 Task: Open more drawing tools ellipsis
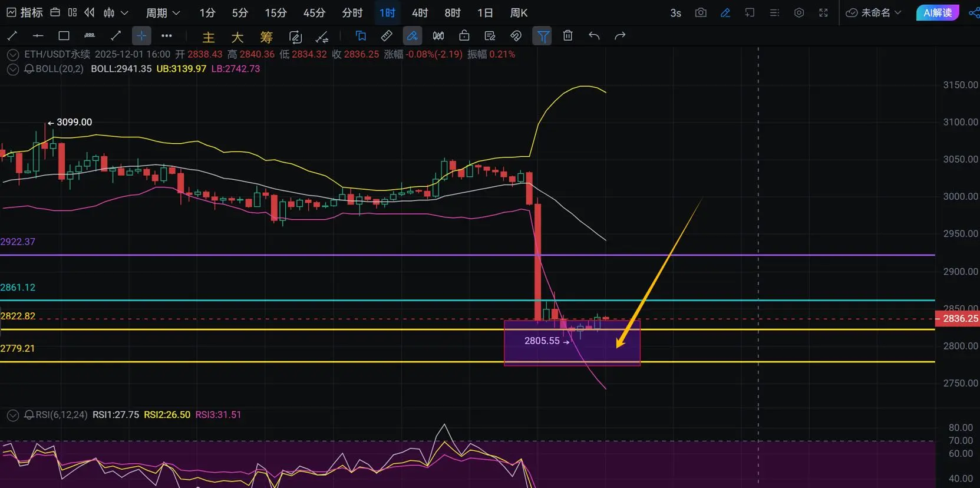click(167, 36)
